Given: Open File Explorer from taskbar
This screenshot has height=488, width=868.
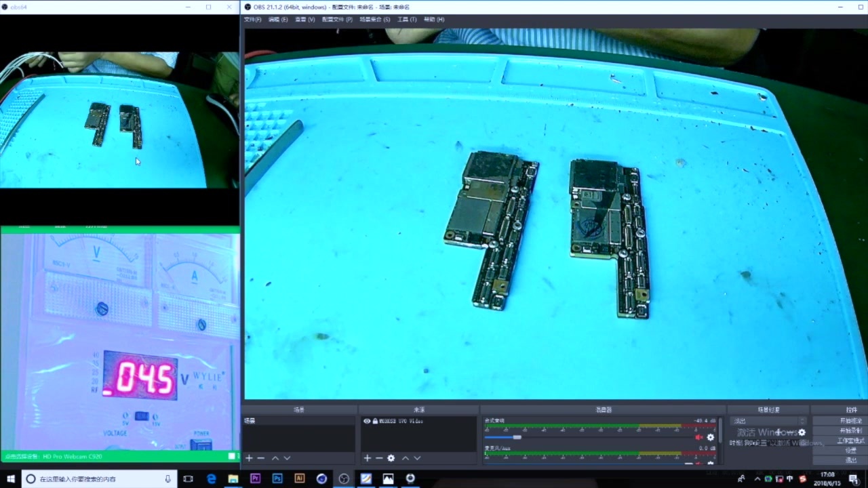Looking at the screenshot, I should [x=233, y=479].
